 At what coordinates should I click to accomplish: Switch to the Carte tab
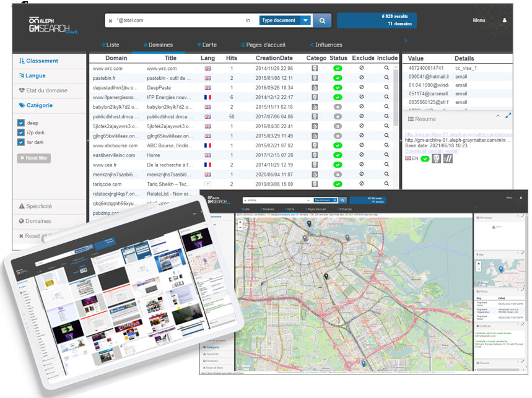click(x=207, y=45)
